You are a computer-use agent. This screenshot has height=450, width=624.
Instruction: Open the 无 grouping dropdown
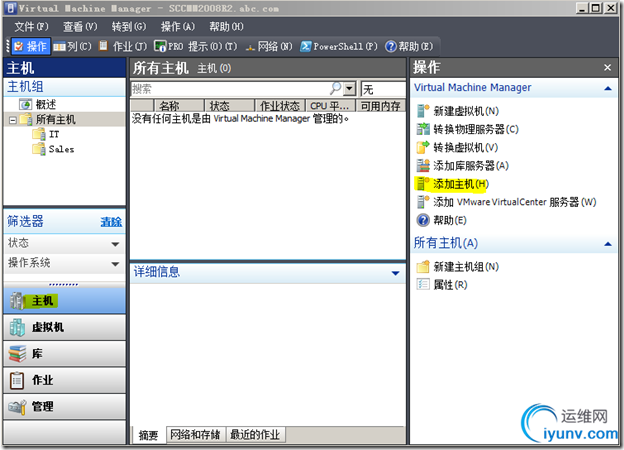tap(383, 89)
